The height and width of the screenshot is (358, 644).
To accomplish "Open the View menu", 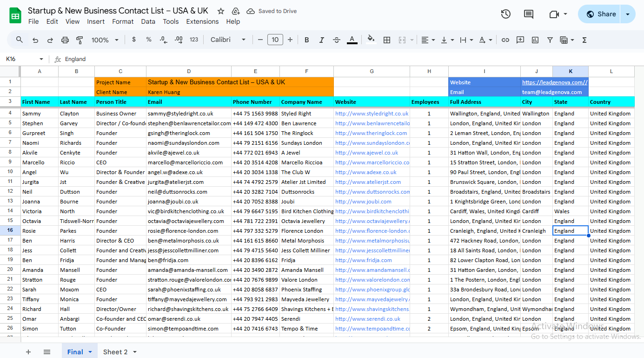I will tap(73, 21).
